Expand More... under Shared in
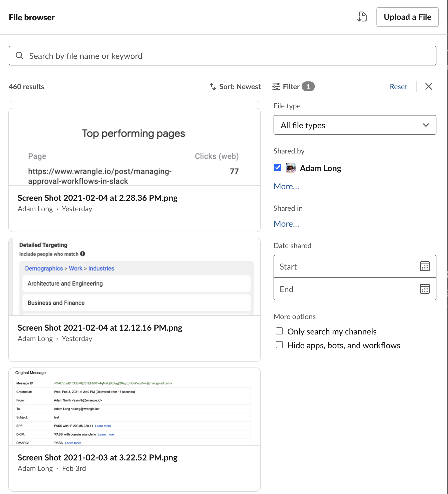 [x=286, y=224]
